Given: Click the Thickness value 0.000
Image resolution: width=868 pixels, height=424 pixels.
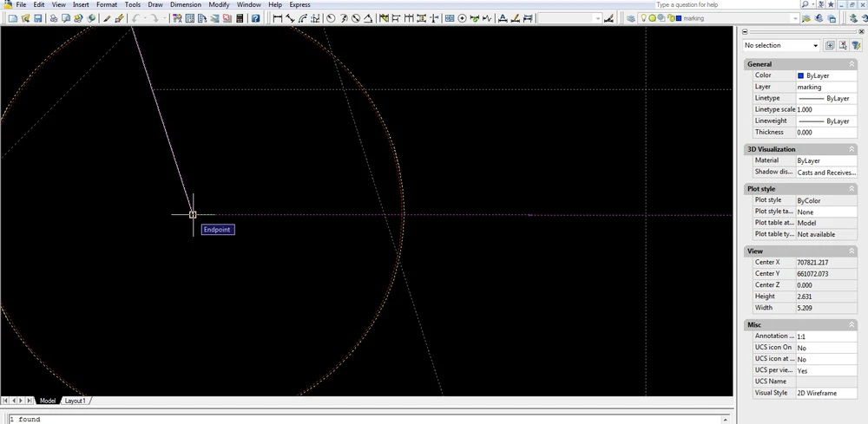Looking at the screenshot, I should pyautogui.click(x=826, y=132).
